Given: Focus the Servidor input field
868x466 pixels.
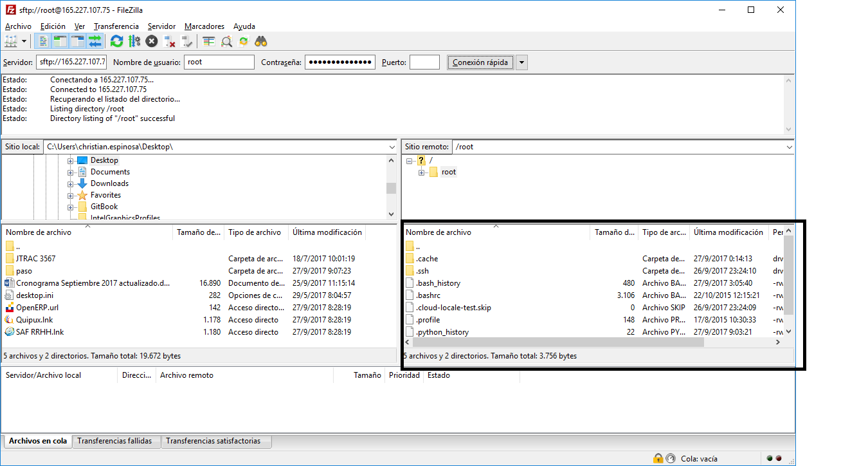Looking at the screenshot, I should 71,62.
